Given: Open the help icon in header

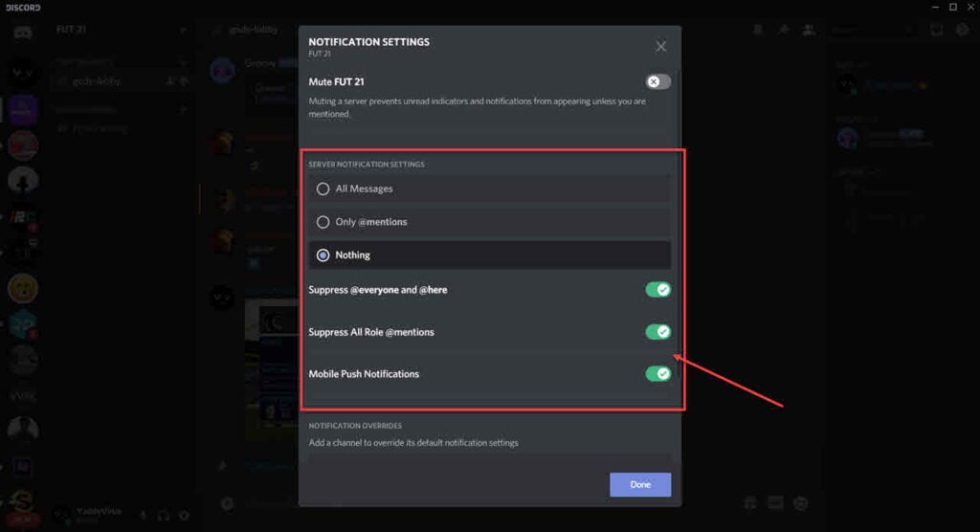Looking at the screenshot, I should [963, 30].
